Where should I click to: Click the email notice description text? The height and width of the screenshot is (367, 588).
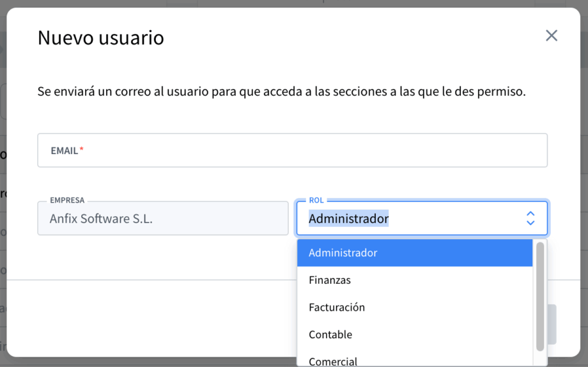(x=281, y=91)
